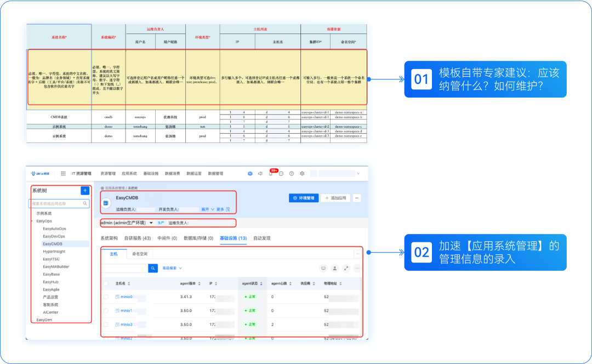The height and width of the screenshot is (364, 592).
Task: Click the blue plus button in 系统树
Action: [85, 191]
